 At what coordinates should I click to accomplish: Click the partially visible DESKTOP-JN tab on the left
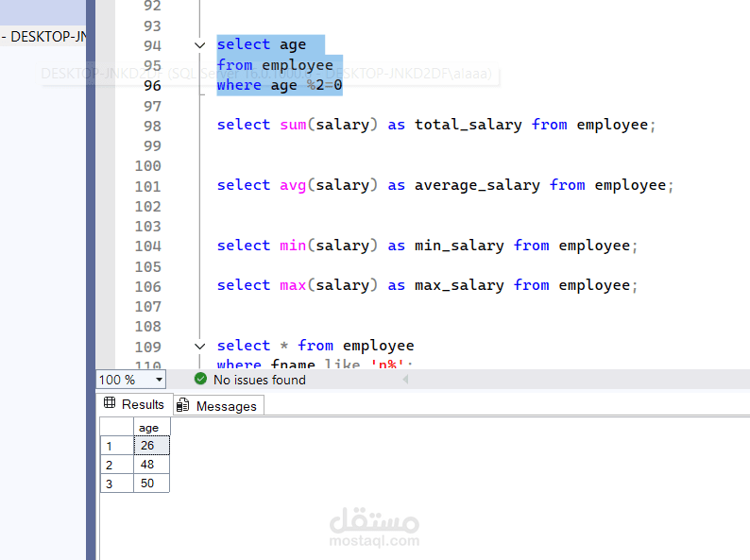point(43,37)
